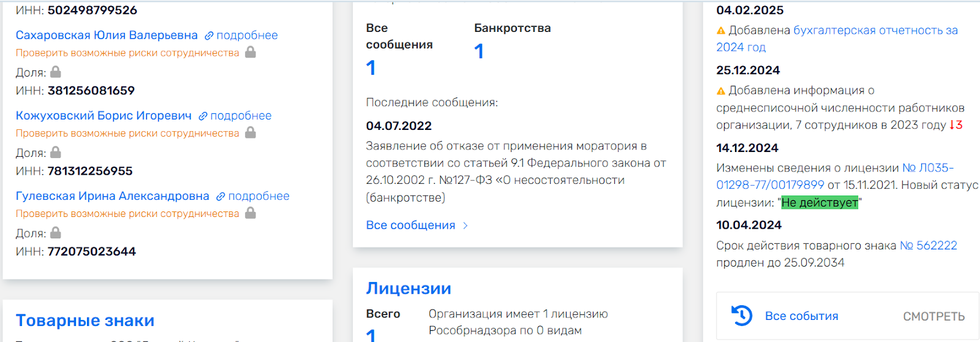Click lock icon after Гулевская risk check
The height and width of the screenshot is (342, 980).
coord(250,213)
